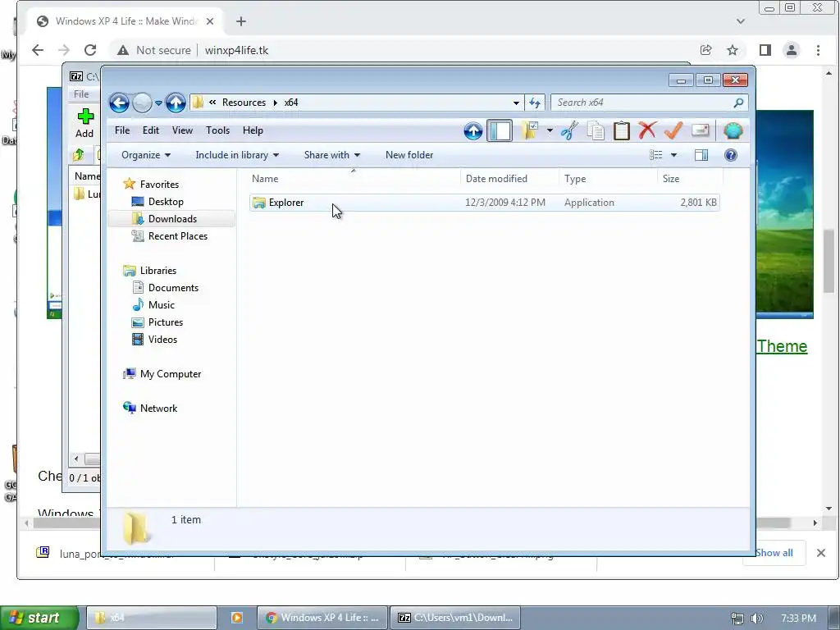Select Favorites in navigation pane
This screenshot has width=840, height=630.
coord(160,185)
